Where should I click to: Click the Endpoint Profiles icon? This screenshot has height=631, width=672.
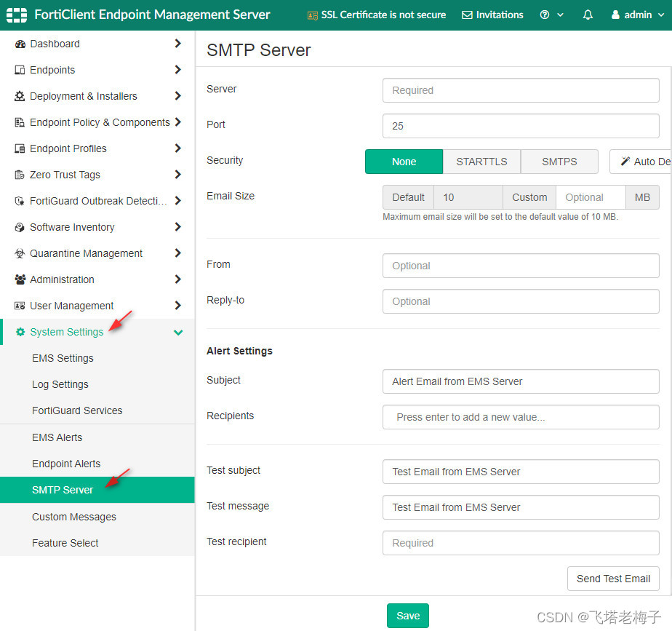20,148
